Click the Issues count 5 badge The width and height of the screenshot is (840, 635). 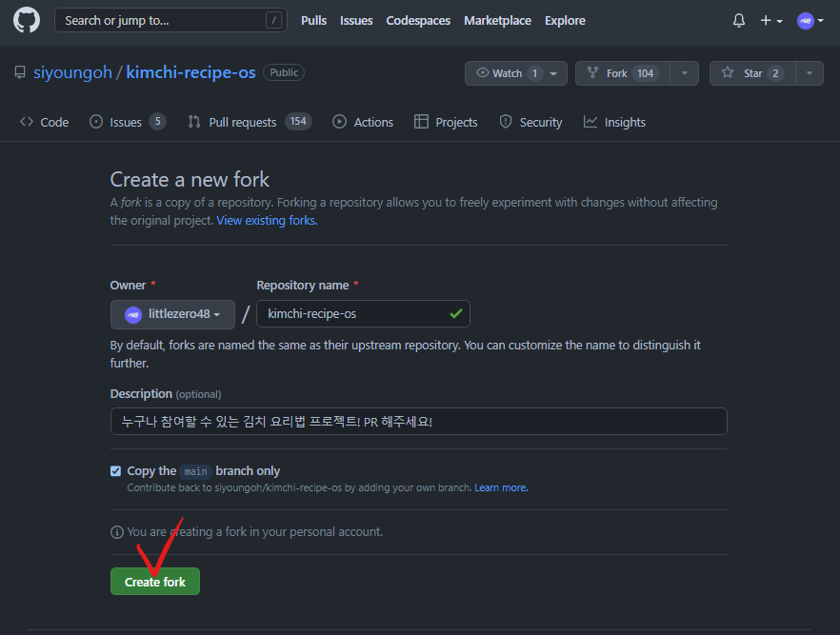point(157,122)
